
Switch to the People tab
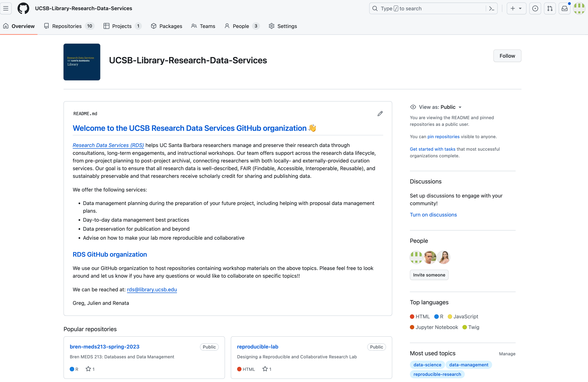coord(240,26)
